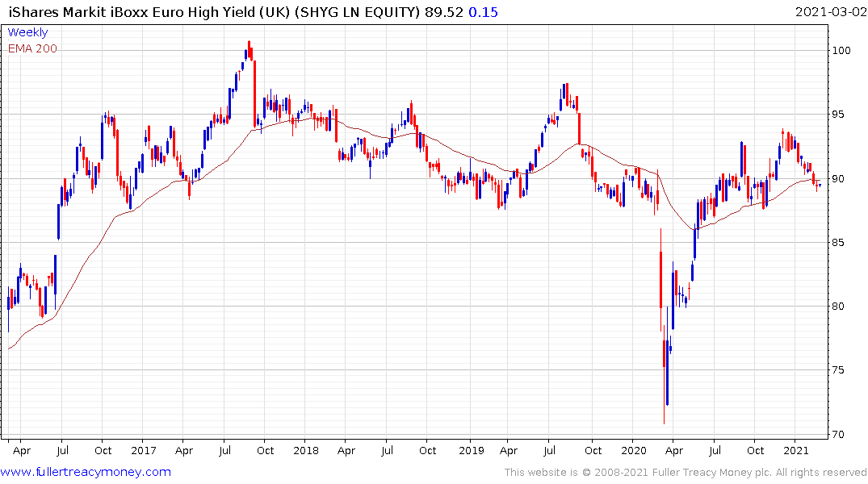Viewport: 868px width, 484px height.
Task: Click the www.fullertreacymoney.com link
Action: 86,472
